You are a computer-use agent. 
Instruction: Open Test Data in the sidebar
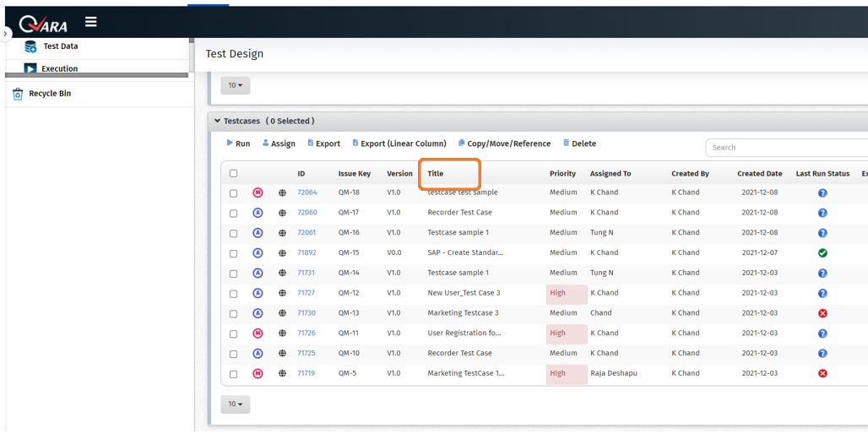pyautogui.click(x=60, y=46)
